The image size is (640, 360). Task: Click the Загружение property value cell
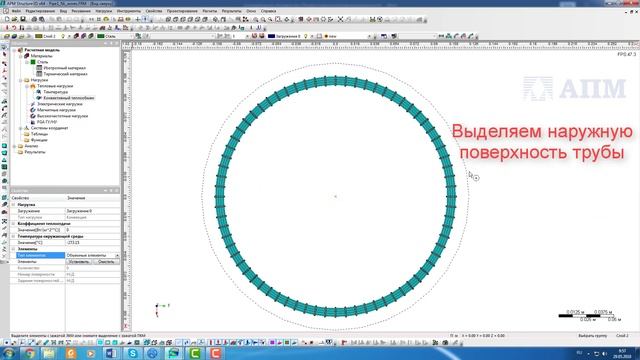click(93, 211)
